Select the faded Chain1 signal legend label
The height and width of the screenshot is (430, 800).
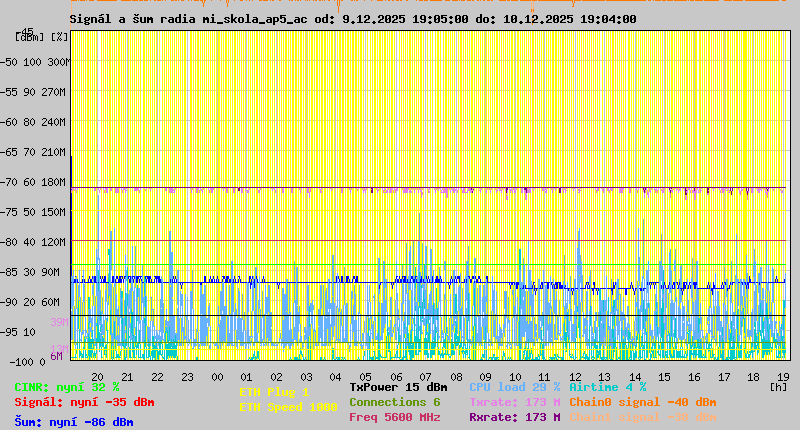point(642,417)
